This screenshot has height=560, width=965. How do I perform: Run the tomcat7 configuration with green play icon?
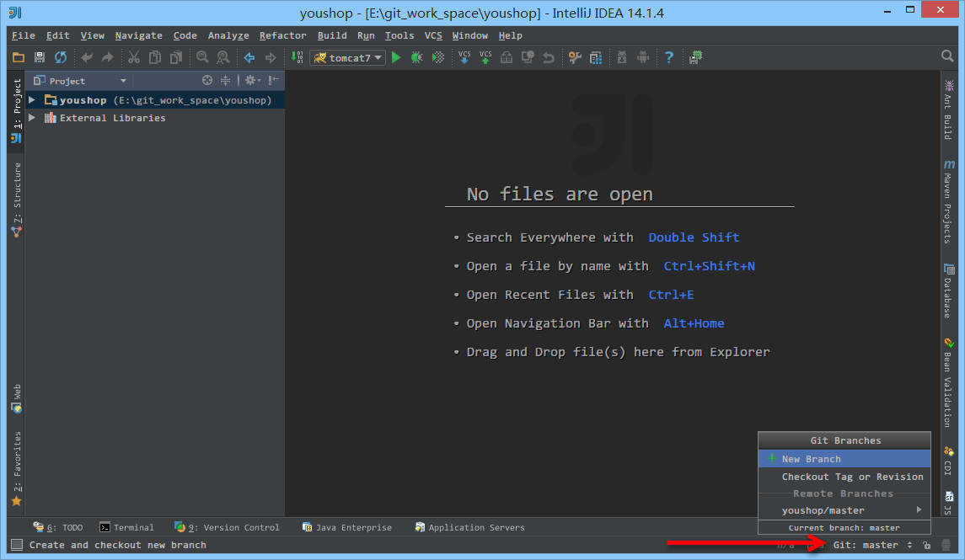(396, 57)
